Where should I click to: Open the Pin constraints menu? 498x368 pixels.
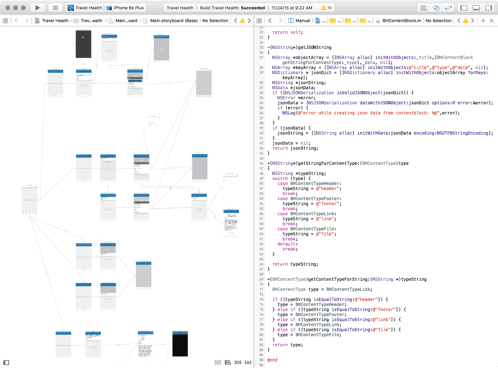click(238, 362)
